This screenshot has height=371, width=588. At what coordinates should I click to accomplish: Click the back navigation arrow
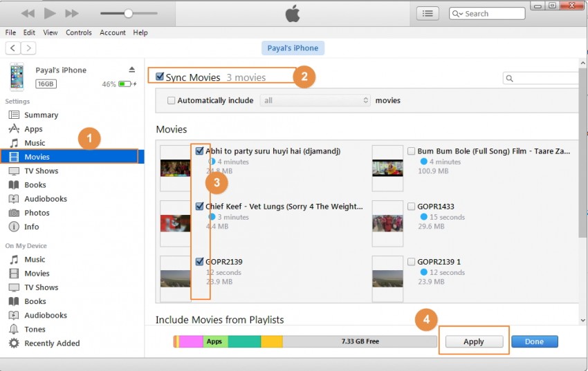click(13, 48)
